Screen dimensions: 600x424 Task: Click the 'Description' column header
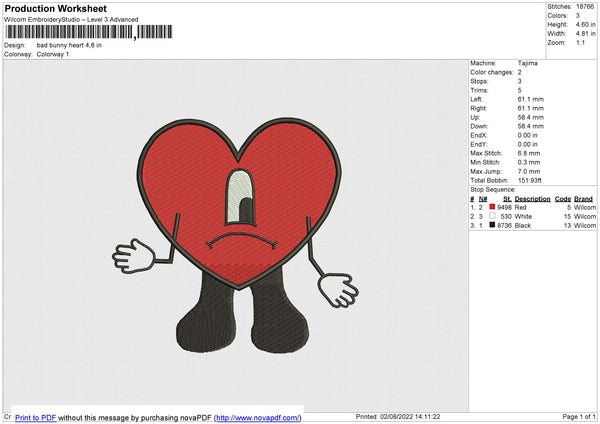tap(532, 199)
